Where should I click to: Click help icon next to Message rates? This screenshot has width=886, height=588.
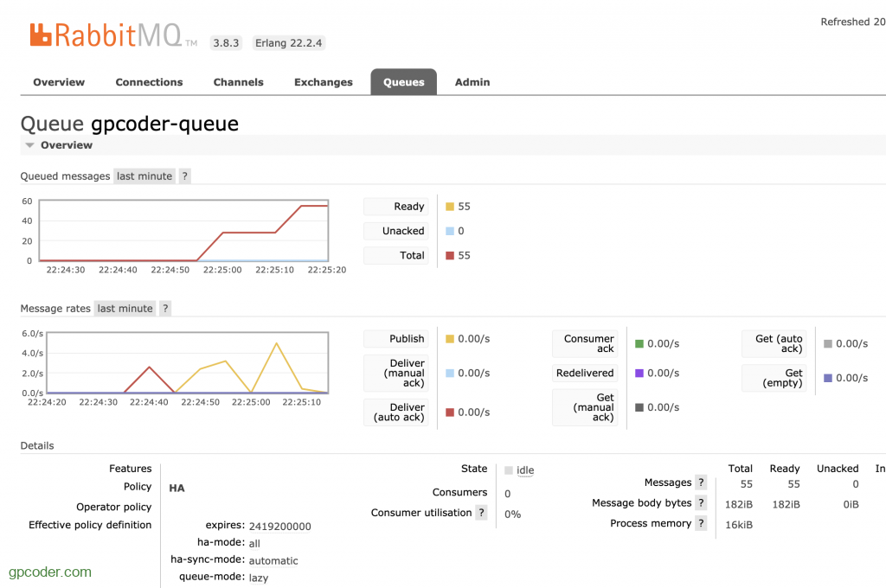pos(165,309)
